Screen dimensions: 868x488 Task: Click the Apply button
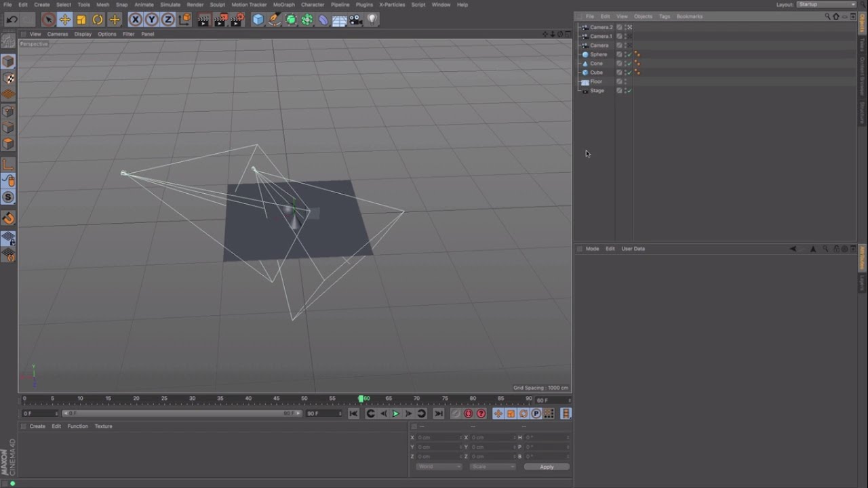tap(547, 466)
